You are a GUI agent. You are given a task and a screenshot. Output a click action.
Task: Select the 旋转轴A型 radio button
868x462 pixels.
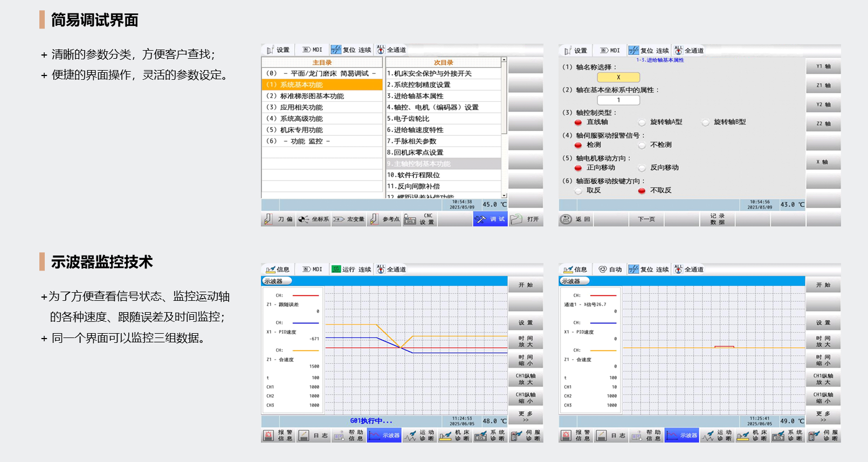click(642, 122)
